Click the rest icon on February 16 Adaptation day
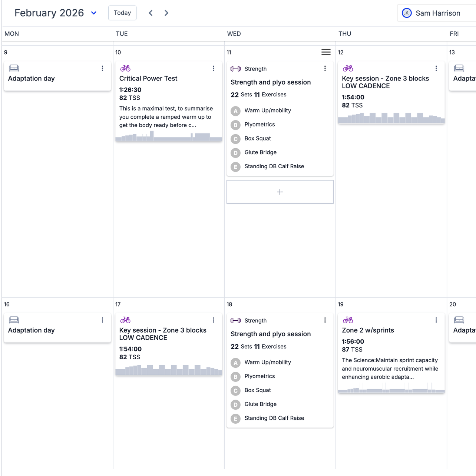 (14, 320)
